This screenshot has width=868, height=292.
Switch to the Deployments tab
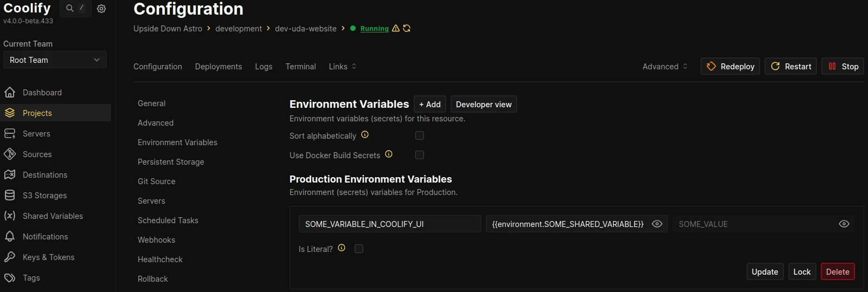(218, 67)
